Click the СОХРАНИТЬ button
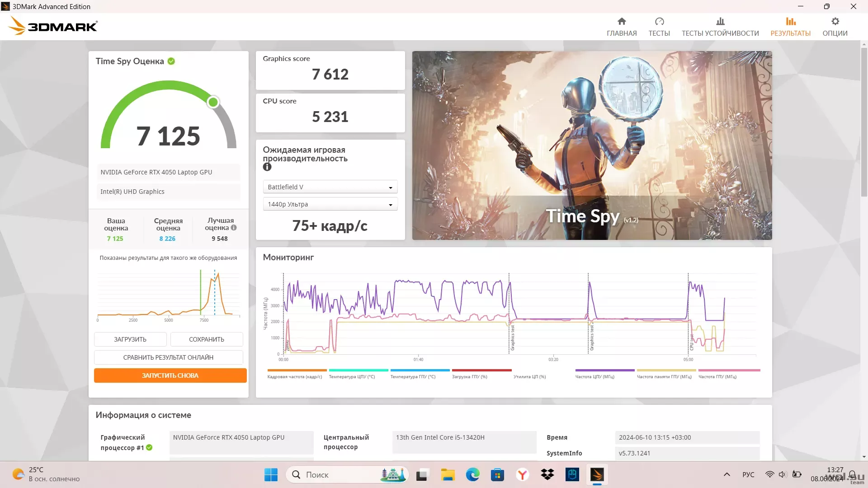The image size is (868, 488). (x=207, y=339)
